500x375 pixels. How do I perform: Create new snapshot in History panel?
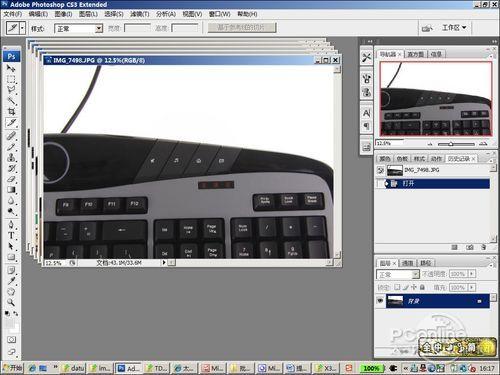470,247
